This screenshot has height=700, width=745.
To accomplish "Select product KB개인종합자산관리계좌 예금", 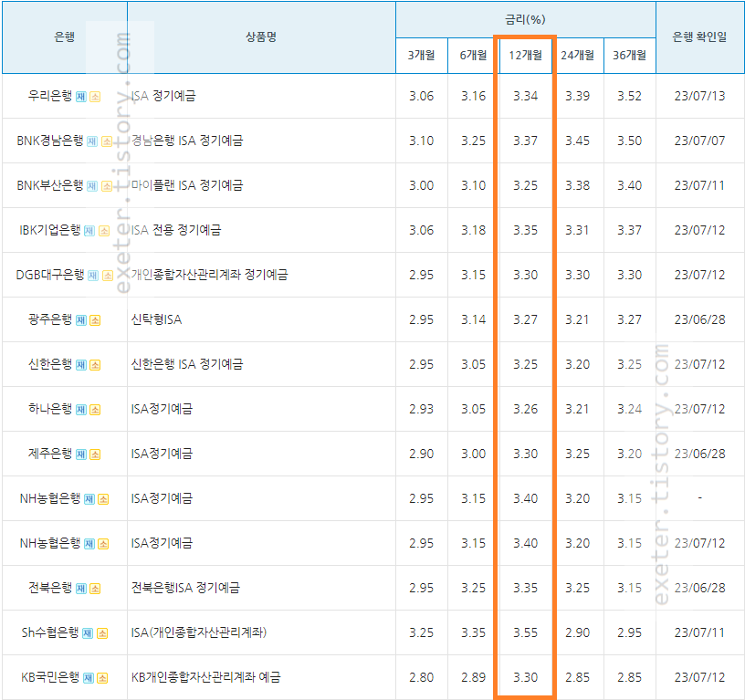I will click(x=205, y=677).
